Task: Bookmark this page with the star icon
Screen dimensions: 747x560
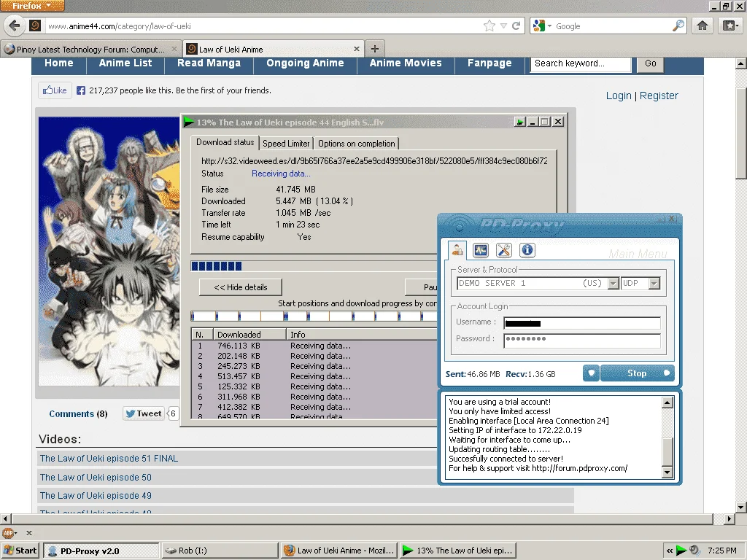Action: click(x=489, y=26)
